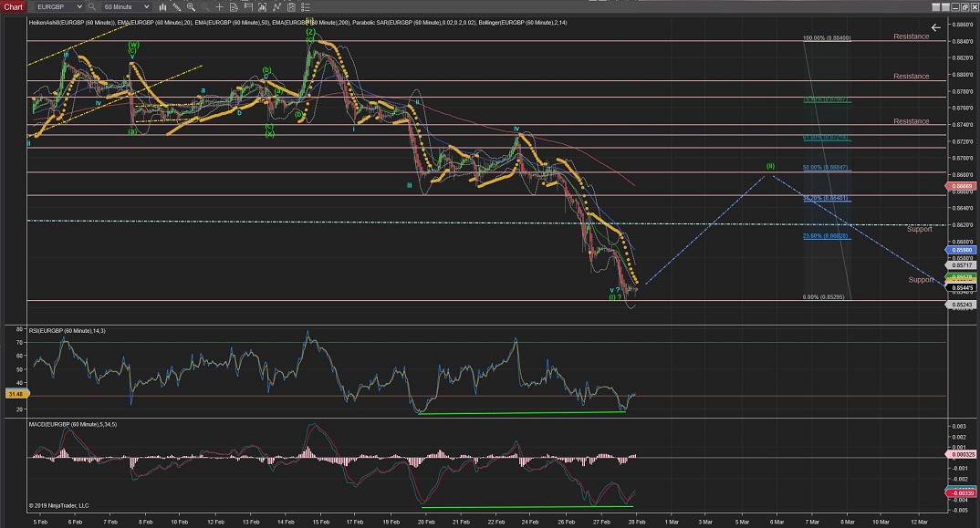Toggle the Chart Trader panel icon

(247, 6)
